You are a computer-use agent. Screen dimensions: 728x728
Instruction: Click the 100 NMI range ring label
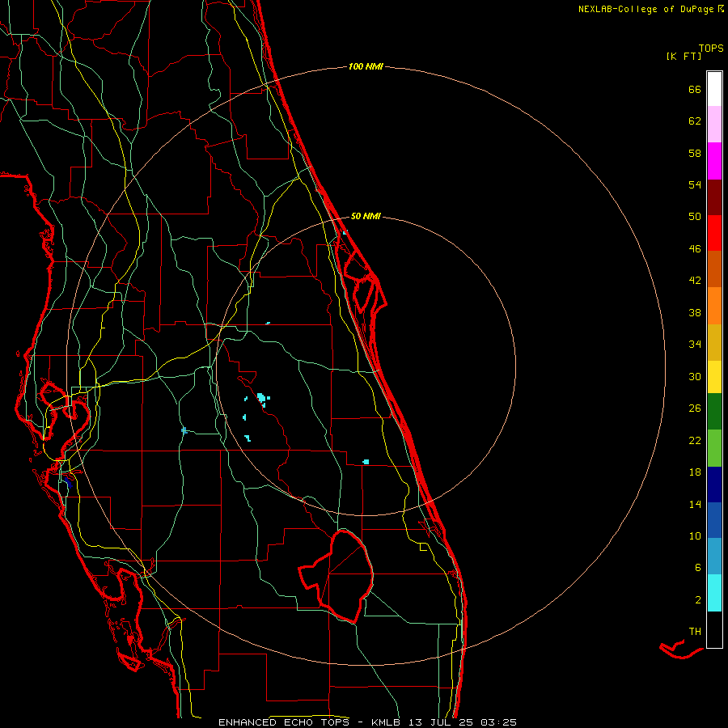(366, 66)
